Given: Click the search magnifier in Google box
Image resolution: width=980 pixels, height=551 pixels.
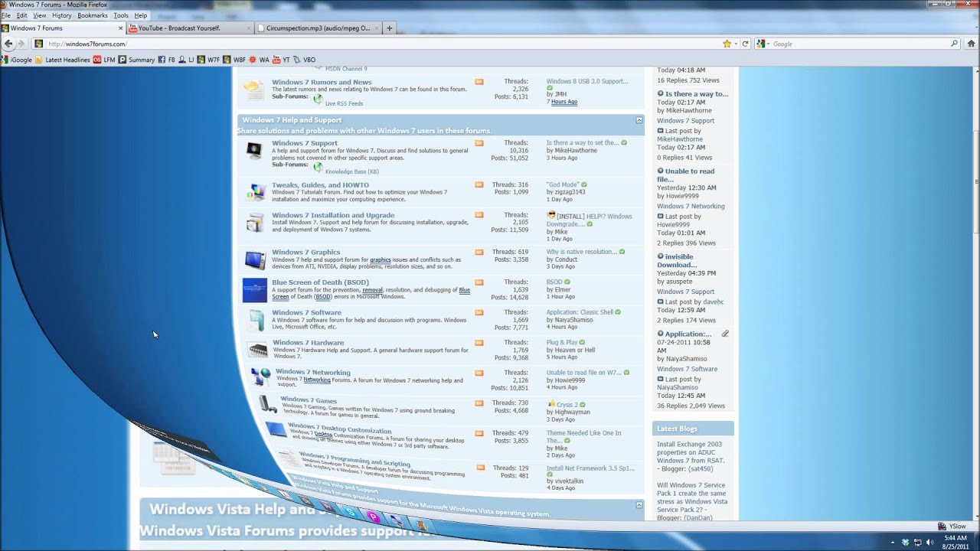Looking at the screenshot, I should click(954, 44).
